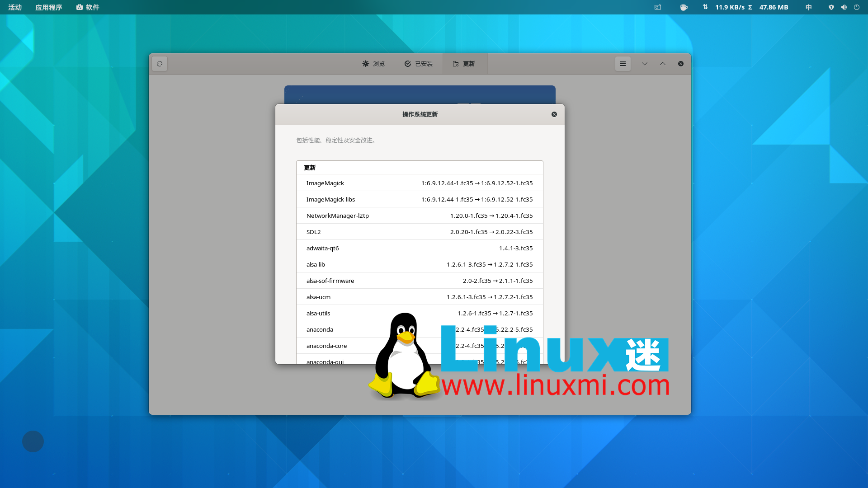Click the close button on update dialog
The image size is (868, 488).
click(554, 114)
